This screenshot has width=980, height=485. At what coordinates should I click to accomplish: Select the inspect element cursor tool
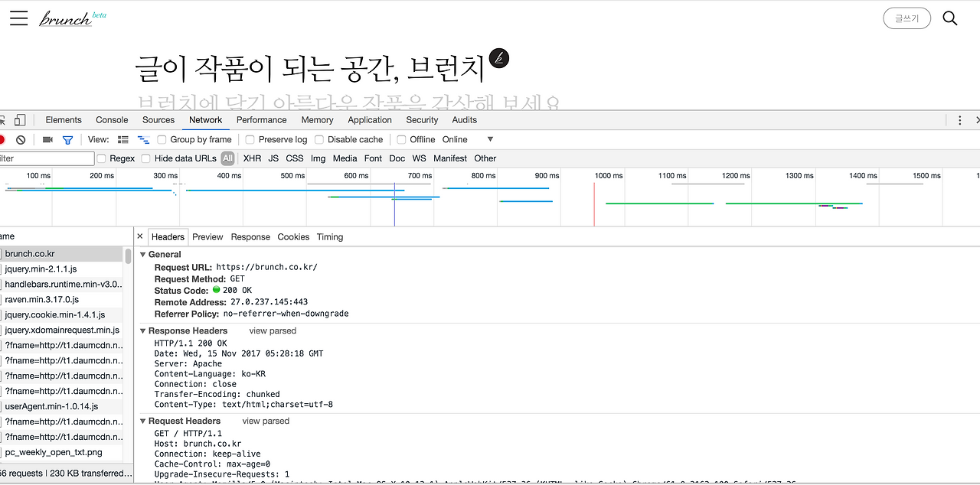tap(3, 120)
